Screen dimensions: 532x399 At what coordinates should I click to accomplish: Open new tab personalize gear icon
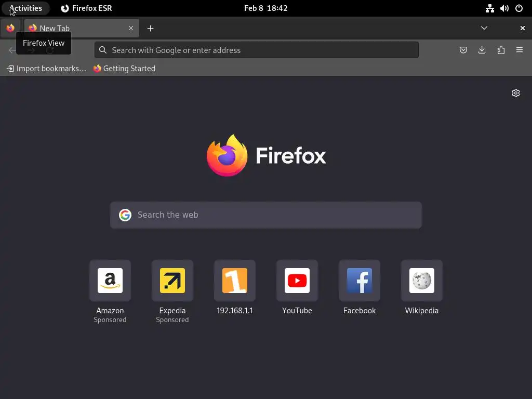(516, 93)
